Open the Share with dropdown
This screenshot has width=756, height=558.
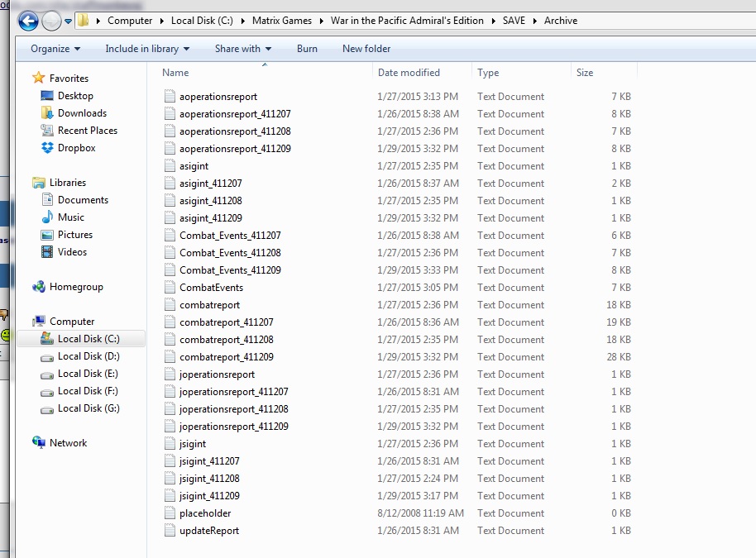pyautogui.click(x=243, y=49)
